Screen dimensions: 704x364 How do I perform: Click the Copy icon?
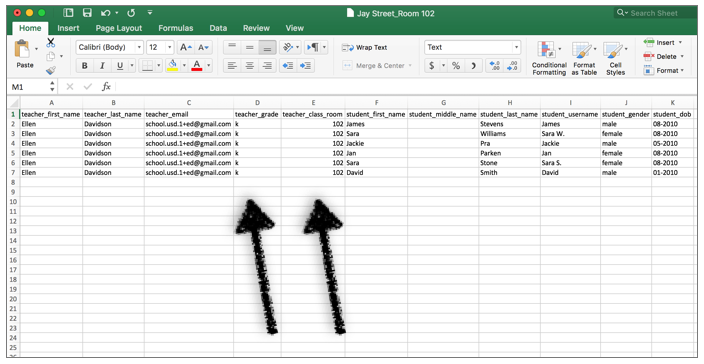51,57
